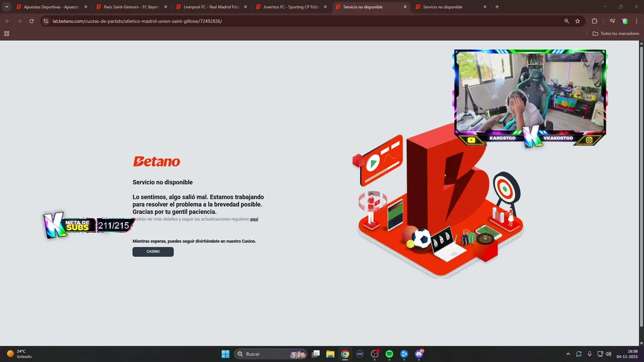This screenshot has height=362, width=644.
Task: Open Spotify from the taskbar
Action: coord(389,354)
